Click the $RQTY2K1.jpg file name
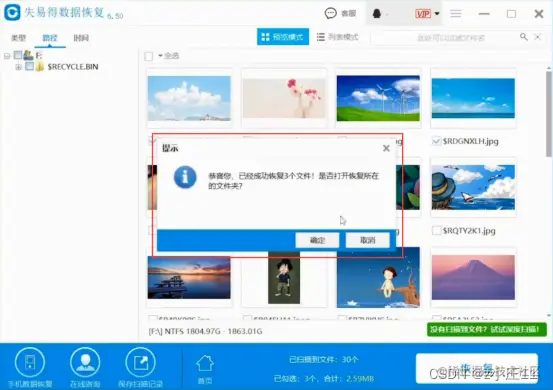 click(x=469, y=231)
